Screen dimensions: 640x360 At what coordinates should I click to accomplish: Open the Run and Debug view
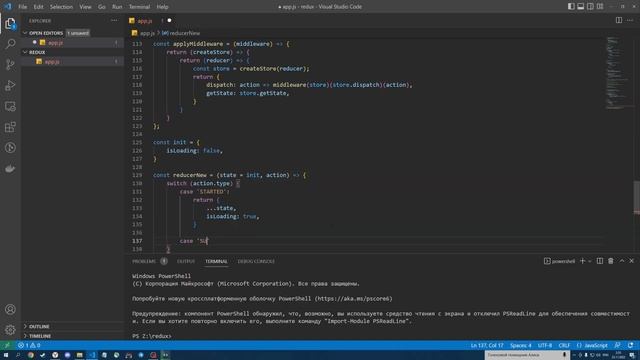[10, 85]
